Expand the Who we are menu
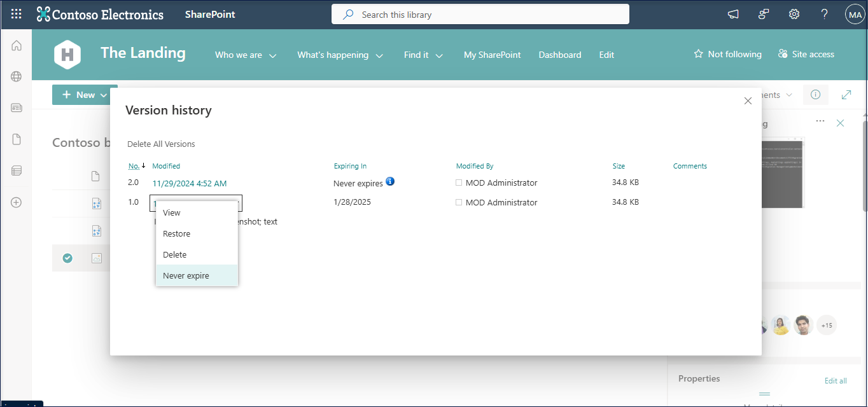Image resolution: width=868 pixels, height=407 pixels. (x=246, y=55)
